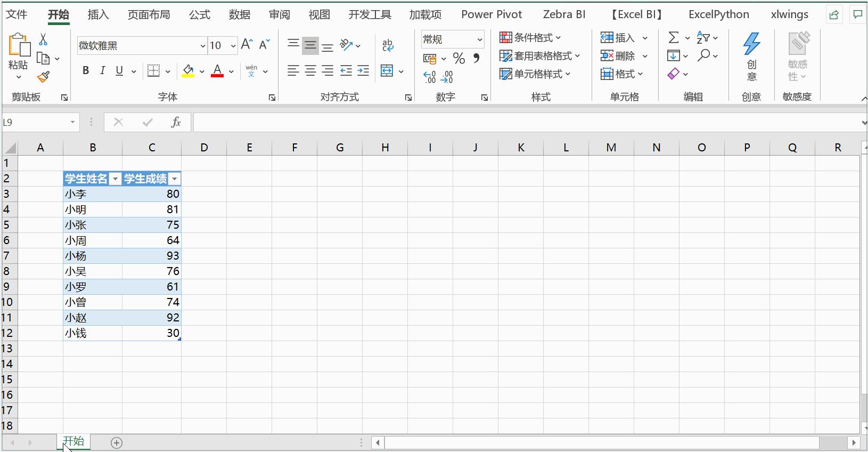Click the Percent Style icon
Image resolution: width=868 pixels, height=452 pixels.
click(458, 58)
